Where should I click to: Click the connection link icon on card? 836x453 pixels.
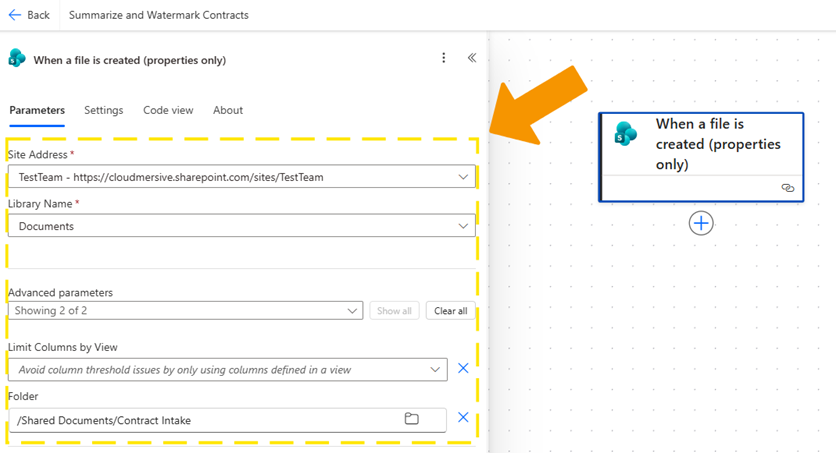[x=787, y=188]
